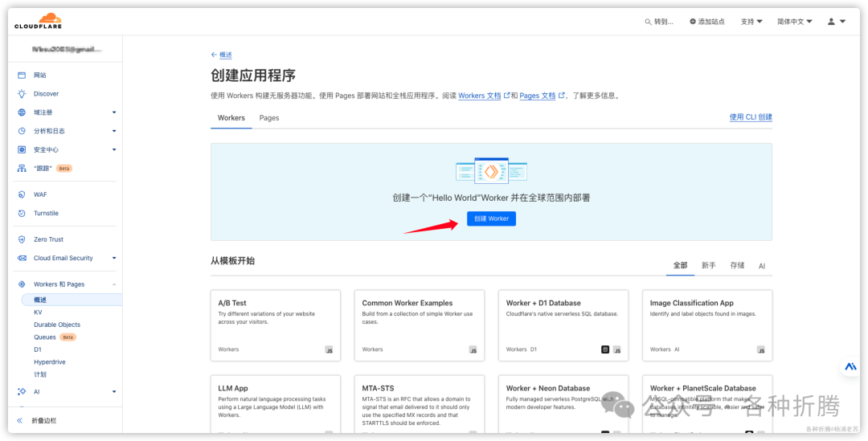Screen dimensions: 868x441
Task: Click the Cloudflare logo
Action: click(x=39, y=21)
